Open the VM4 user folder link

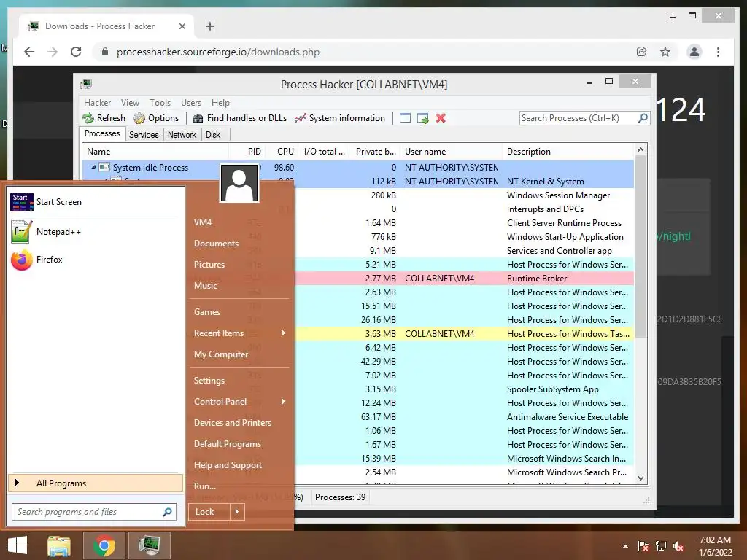(x=203, y=222)
